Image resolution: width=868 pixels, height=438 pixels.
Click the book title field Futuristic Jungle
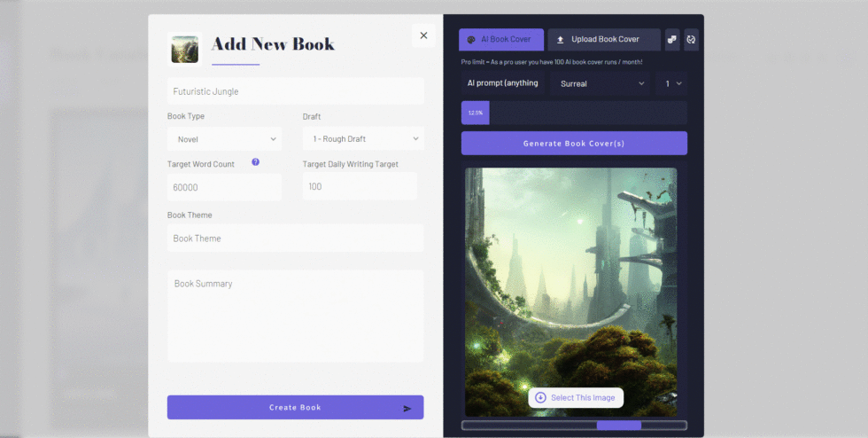click(x=295, y=91)
